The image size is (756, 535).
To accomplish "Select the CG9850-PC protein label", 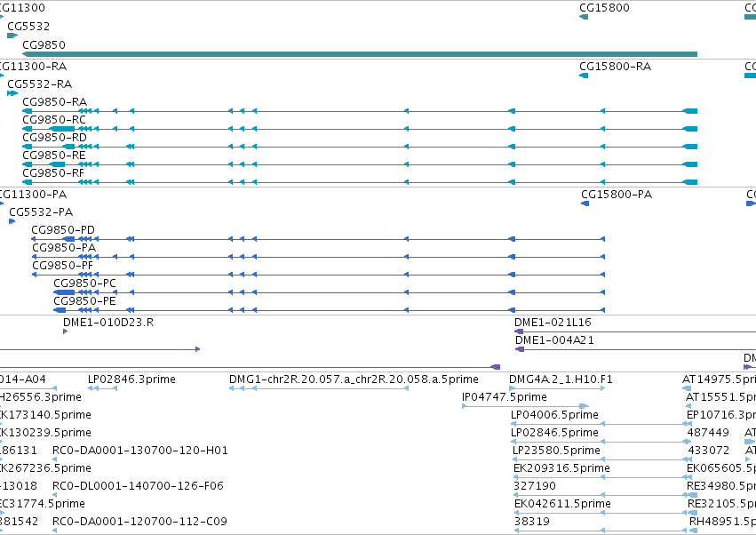I will [x=85, y=283].
